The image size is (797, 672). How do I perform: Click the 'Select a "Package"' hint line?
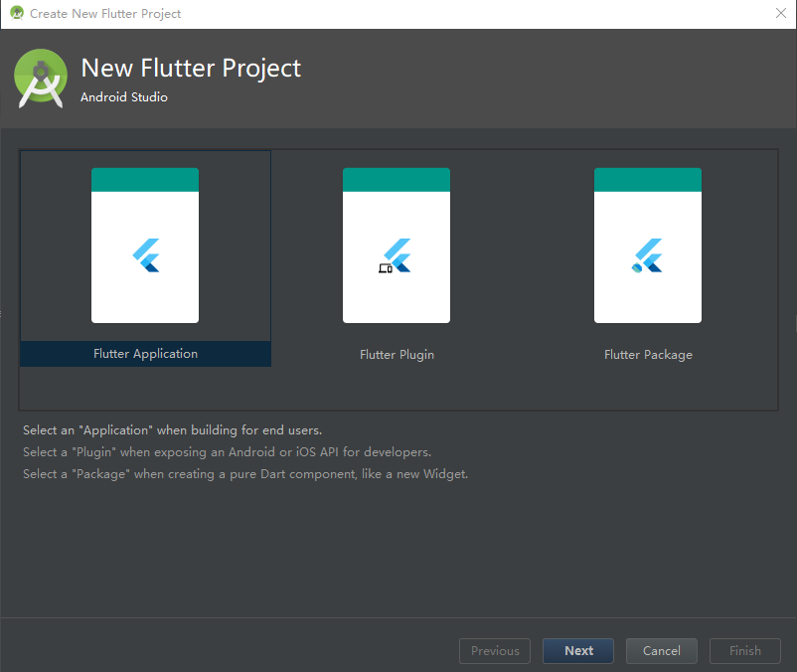(x=245, y=474)
